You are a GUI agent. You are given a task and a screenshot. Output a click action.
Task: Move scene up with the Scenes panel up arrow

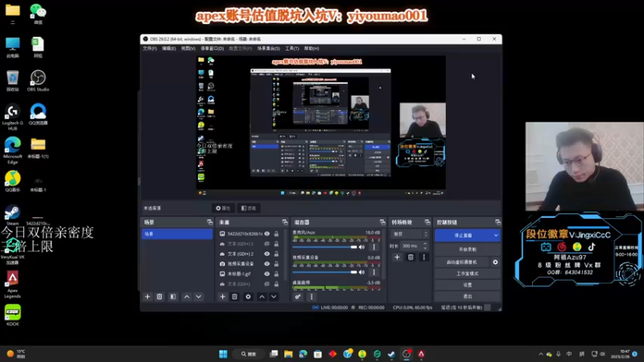click(x=187, y=297)
